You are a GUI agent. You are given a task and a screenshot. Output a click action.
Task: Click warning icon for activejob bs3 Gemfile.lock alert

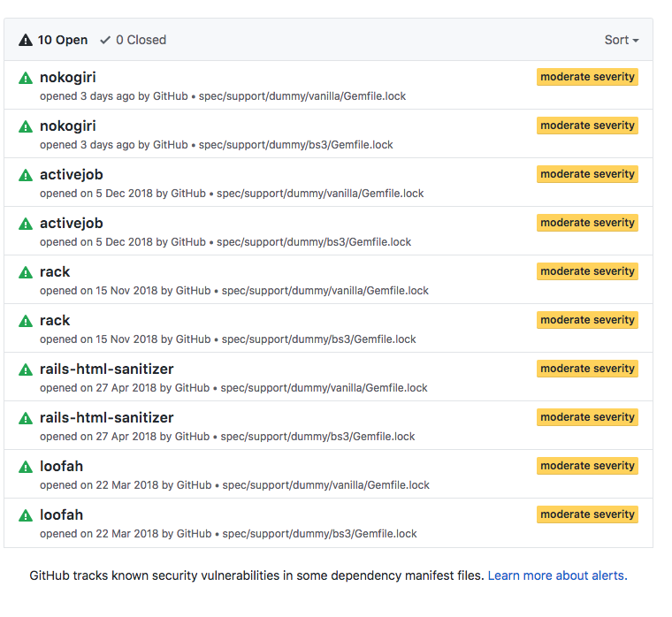26,224
